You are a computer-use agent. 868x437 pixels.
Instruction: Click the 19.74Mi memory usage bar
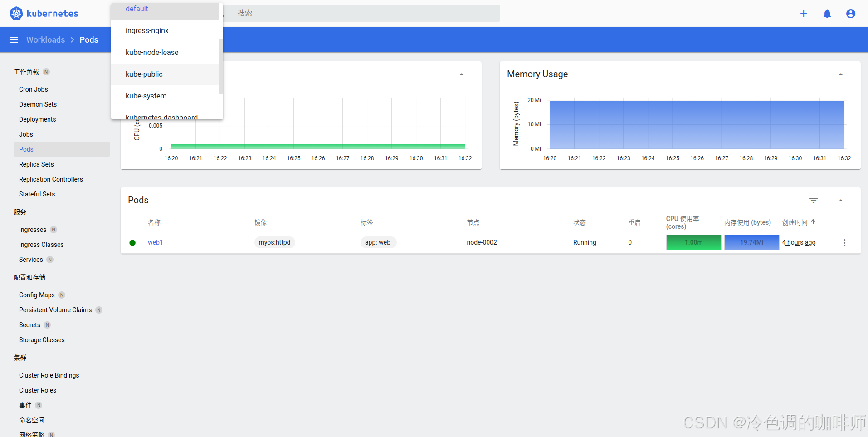pyautogui.click(x=751, y=242)
